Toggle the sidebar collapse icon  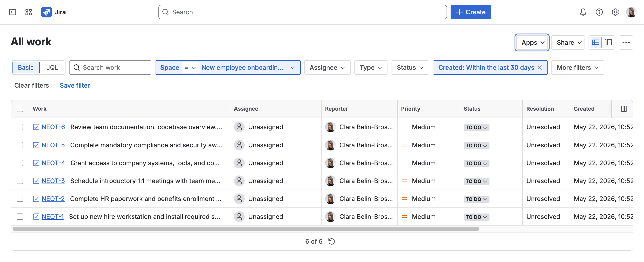(13, 12)
